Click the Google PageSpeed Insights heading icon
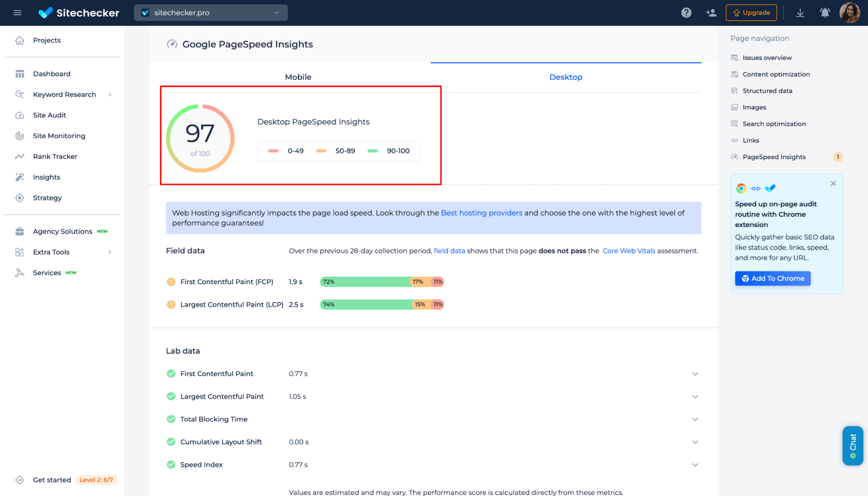Image resolution: width=868 pixels, height=496 pixels. click(172, 44)
